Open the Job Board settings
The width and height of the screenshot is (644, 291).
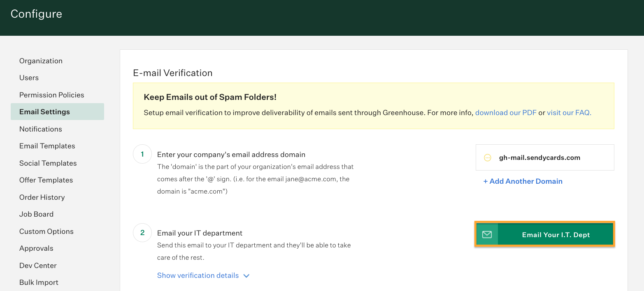pyautogui.click(x=36, y=214)
